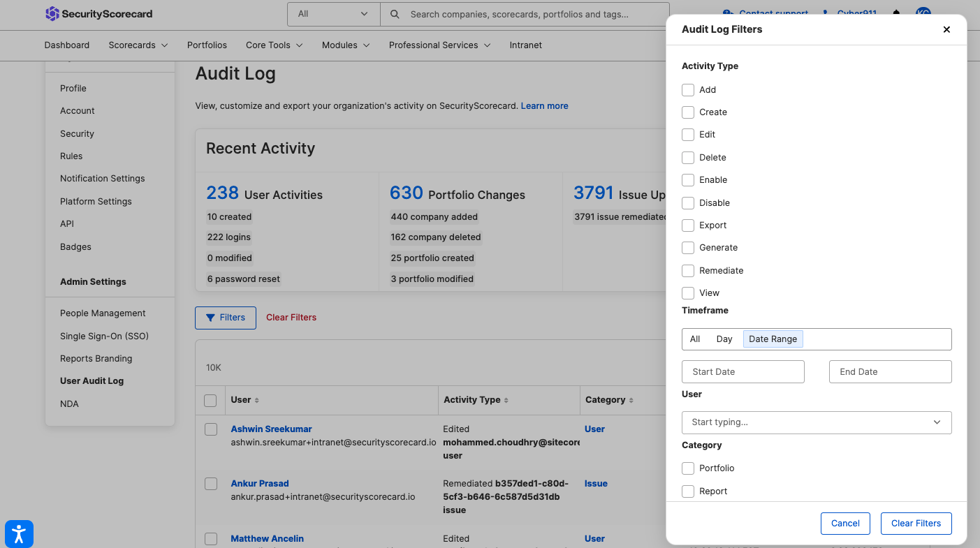Viewport: 980px width, 548px height.
Task: Close the Audit Log Filters panel
Action: pyautogui.click(x=946, y=29)
